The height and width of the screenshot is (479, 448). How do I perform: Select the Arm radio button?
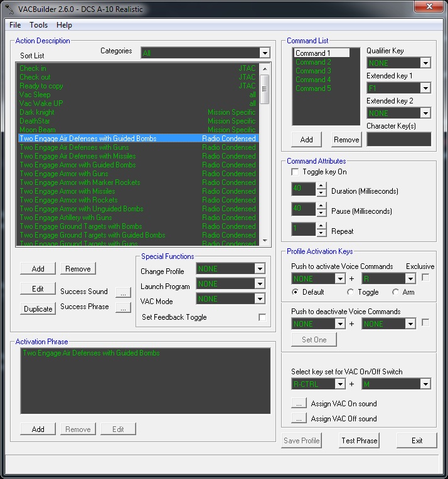coord(395,292)
